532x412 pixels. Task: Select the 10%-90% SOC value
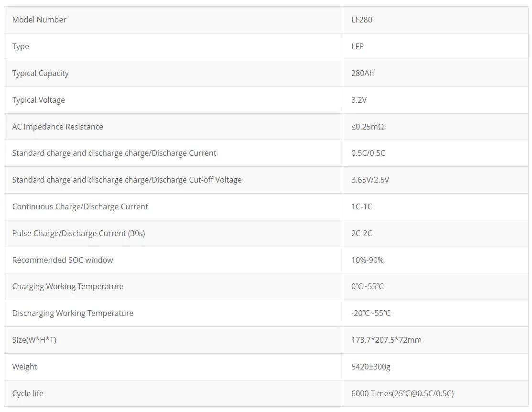pos(368,260)
